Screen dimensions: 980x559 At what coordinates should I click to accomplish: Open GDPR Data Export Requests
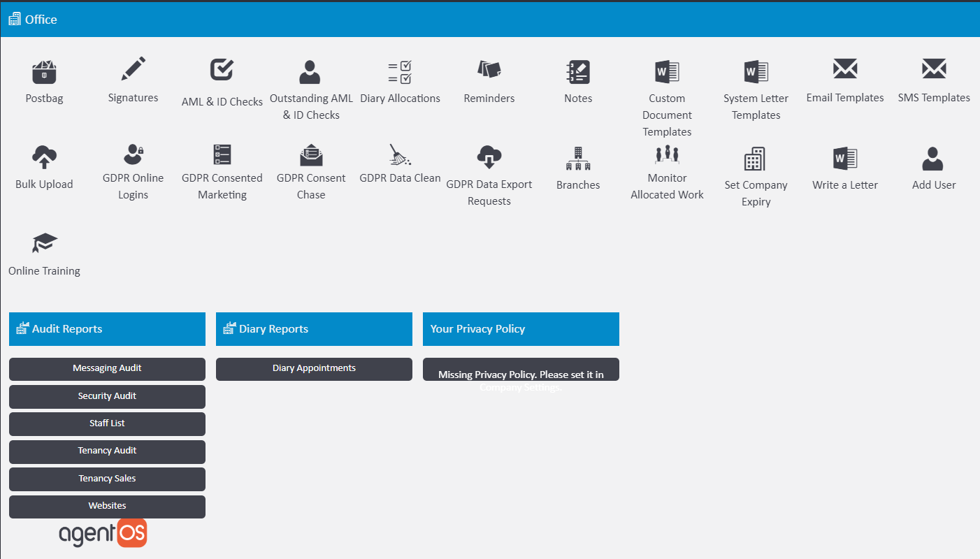pos(489,157)
